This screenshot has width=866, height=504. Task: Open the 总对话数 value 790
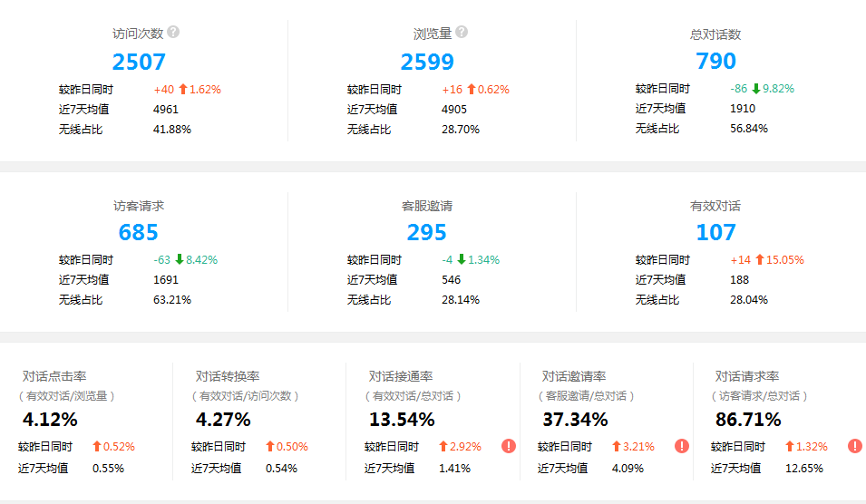[715, 62]
